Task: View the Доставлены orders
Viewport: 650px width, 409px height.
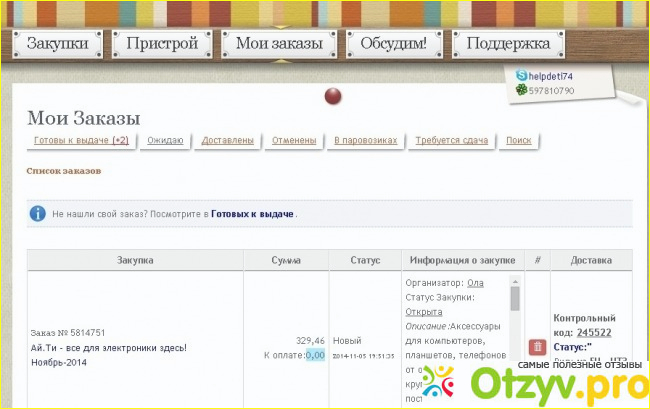Action: [227, 141]
